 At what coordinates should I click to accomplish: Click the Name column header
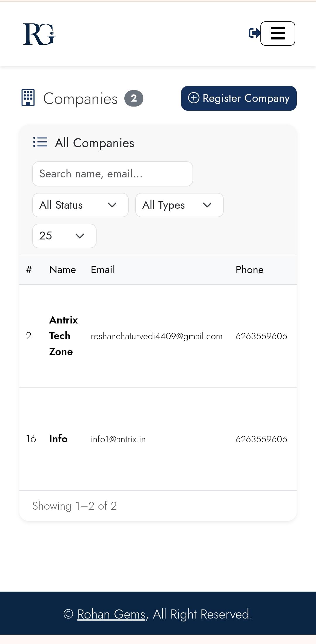point(63,270)
